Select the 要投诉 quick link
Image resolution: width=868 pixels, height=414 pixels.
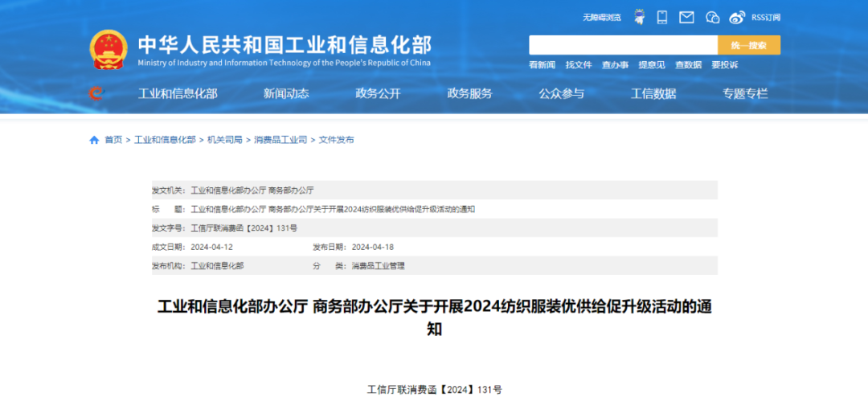click(x=725, y=65)
